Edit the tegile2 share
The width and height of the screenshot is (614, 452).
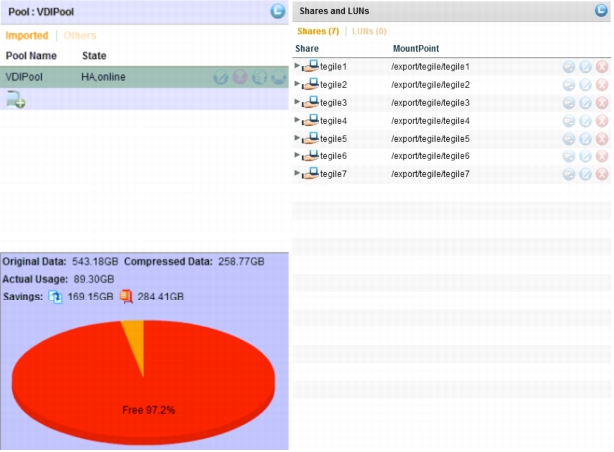(585, 85)
